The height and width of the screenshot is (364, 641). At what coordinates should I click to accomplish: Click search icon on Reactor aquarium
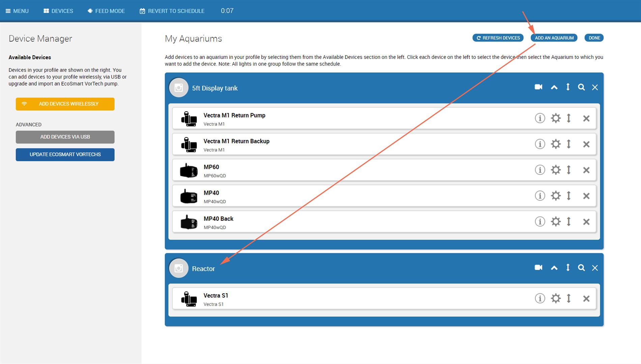[x=581, y=268]
